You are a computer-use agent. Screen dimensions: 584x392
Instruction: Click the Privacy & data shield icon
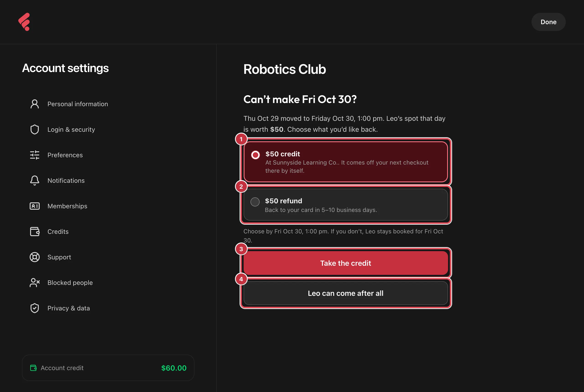coord(35,308)
